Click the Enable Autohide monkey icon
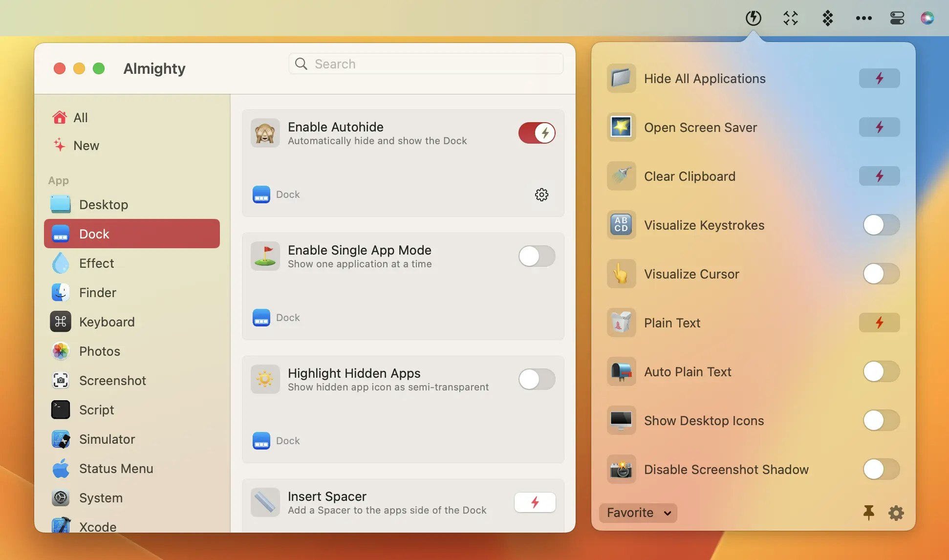Viewport: 949px width, 560px height. pyautogui.click(x=265, y=133)
